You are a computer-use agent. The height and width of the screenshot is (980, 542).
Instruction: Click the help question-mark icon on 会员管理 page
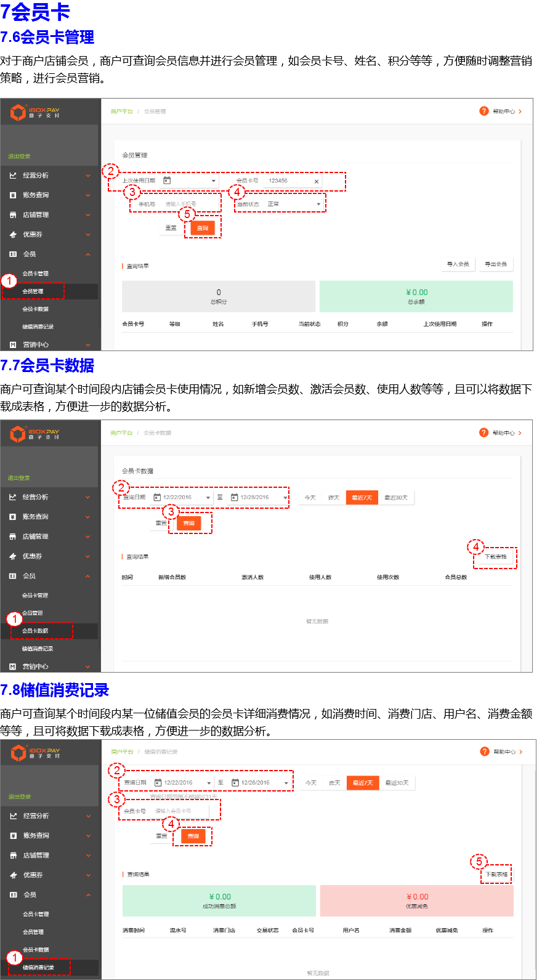(483, 111)
